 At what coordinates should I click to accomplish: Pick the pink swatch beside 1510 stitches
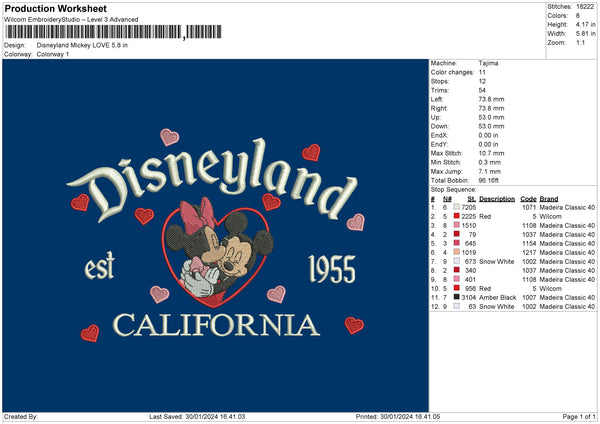tap(457, 225)
